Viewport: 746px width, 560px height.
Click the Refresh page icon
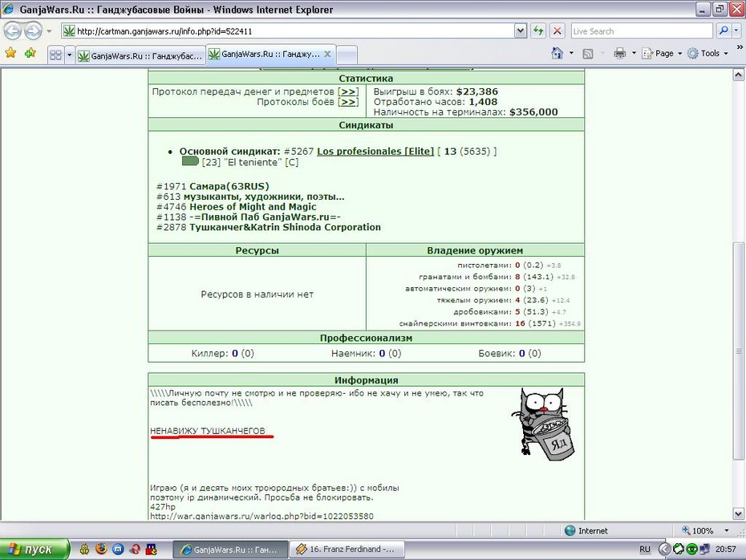tap(538, 31)
